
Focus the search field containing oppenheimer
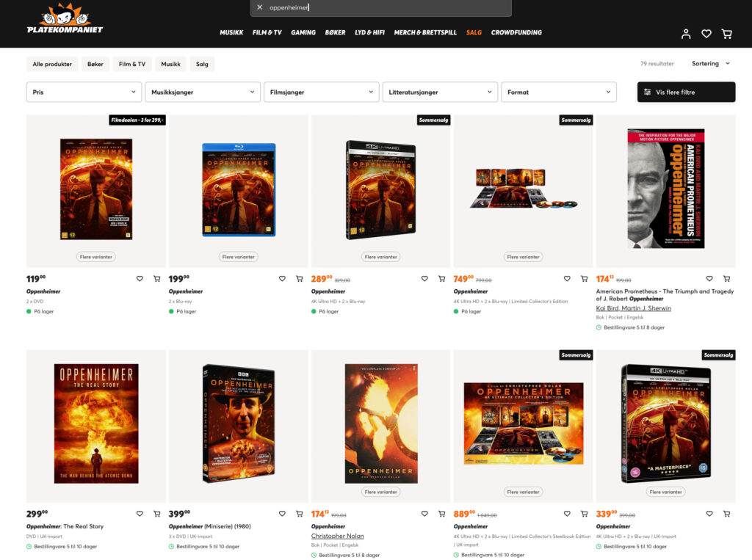pos(381,7)
